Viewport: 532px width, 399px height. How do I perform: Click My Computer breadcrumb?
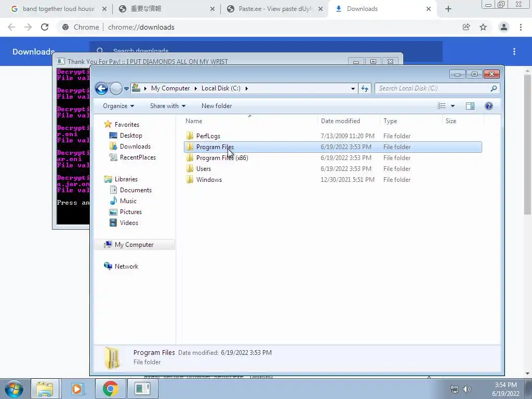[x=170, y=88]
